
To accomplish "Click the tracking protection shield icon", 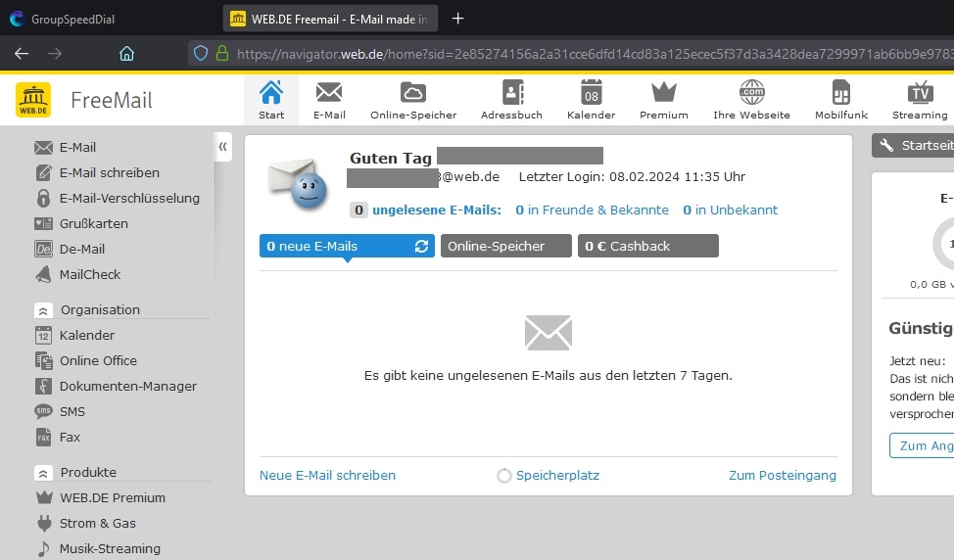I will pyautogui.click(x=201, y=54).
